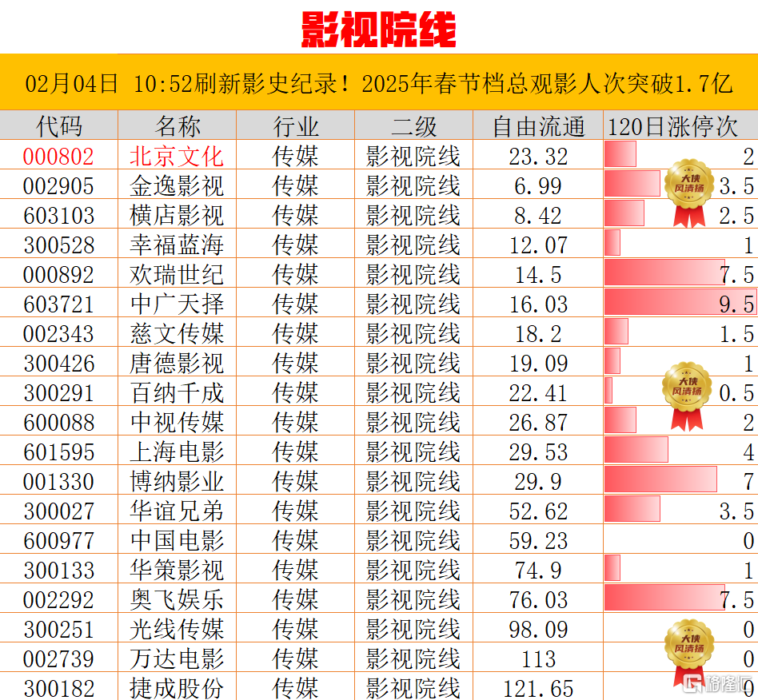Click stock name 慈文传媒

(177, 334)
